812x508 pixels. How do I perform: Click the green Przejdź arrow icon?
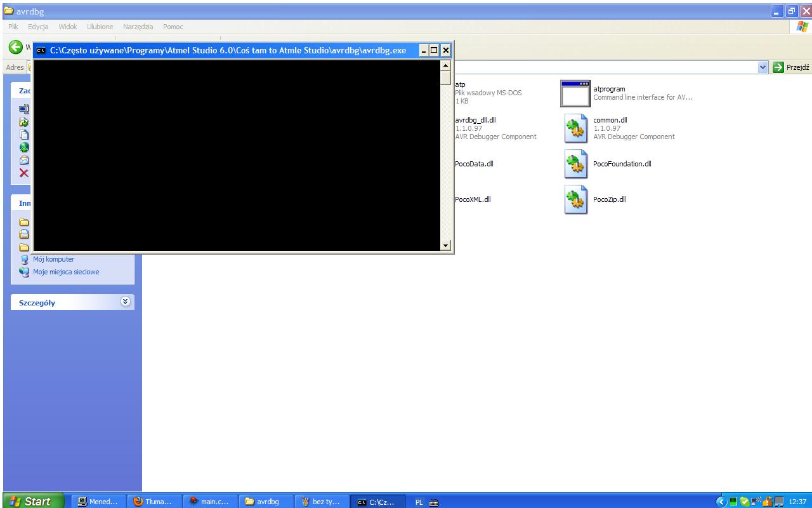click(x=778, y=67)
